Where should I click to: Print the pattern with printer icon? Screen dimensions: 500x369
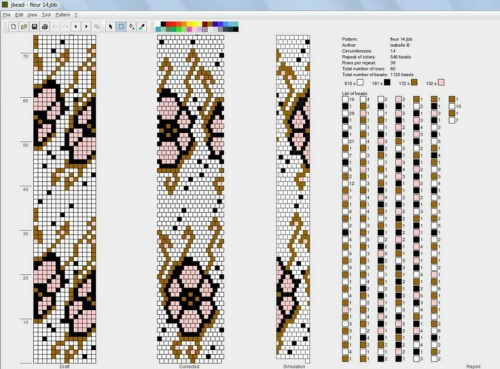tap(45, 26)
